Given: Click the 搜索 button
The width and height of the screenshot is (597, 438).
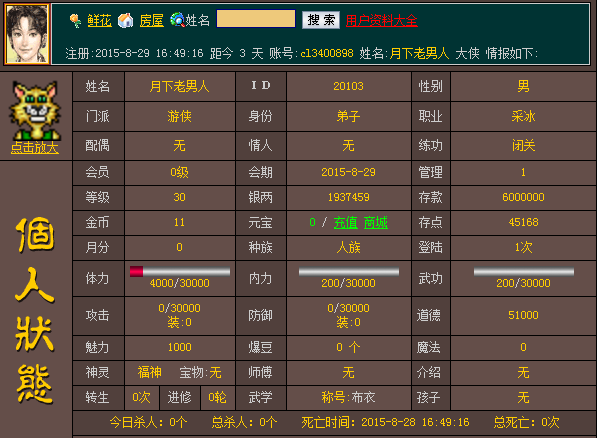Looking at the screenshot, I should coord(321,20).
